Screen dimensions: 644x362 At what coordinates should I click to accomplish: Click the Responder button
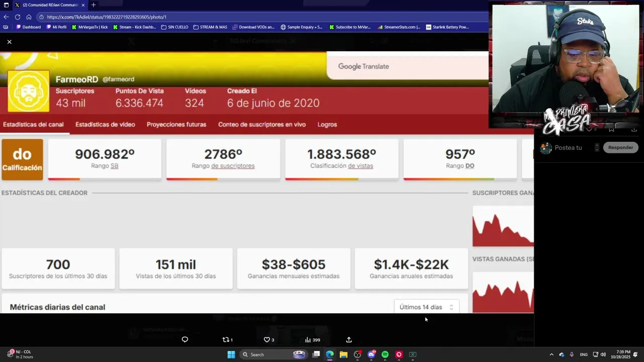click(x=620, y=148)
